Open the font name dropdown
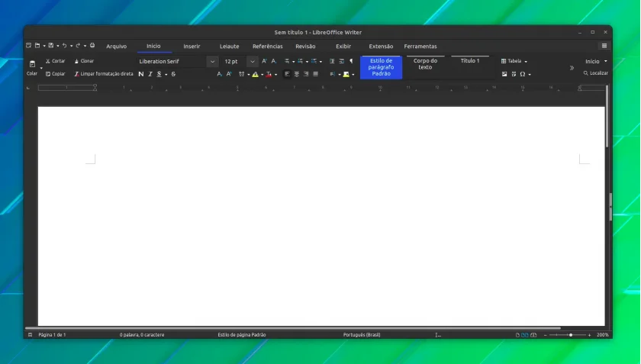The height and width of the screenshot is (364, 641). click(x=212, y=61)
